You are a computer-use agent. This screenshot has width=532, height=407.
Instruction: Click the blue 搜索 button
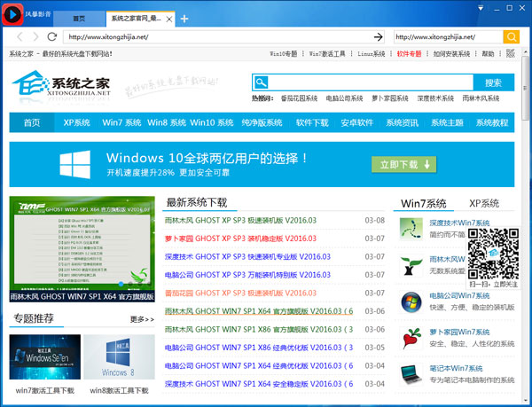point(494,82)
